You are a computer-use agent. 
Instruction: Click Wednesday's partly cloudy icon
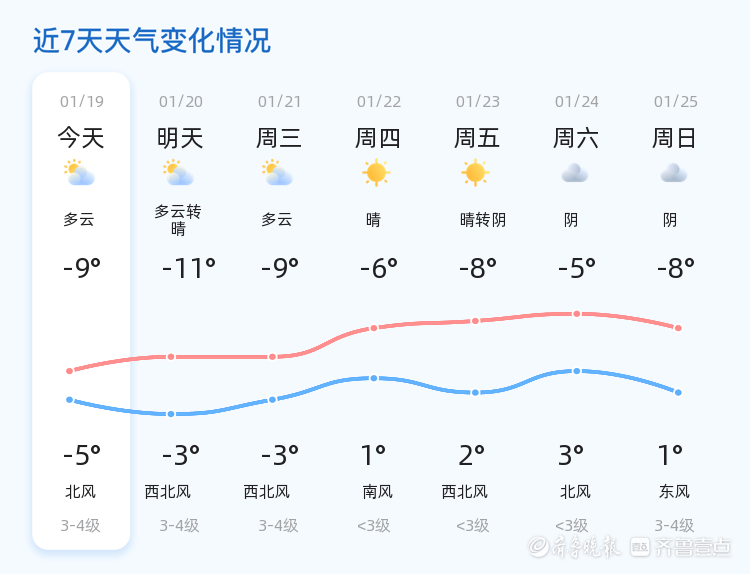pyautogui.click(x=277, y=174)
